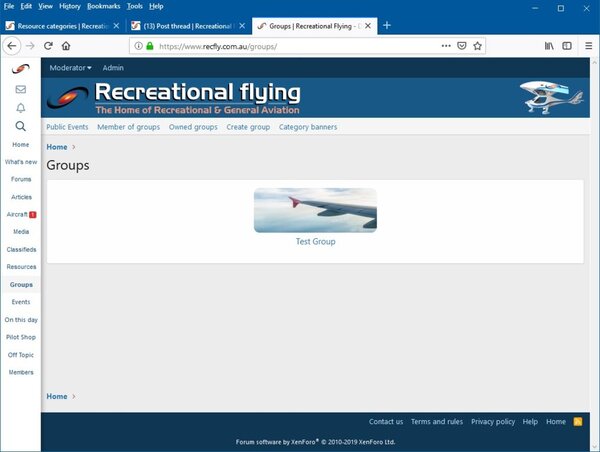600x452 pixels.
Task: Expand the Moderator dropdown menu
Action: pyautogui.click(x=70, y=68)
